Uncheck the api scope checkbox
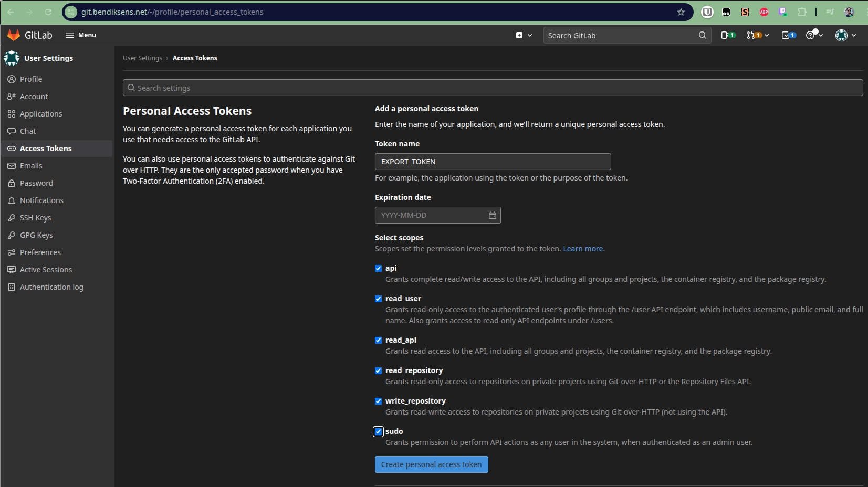Viewport: 868px width, 487px height. click(378, 268)
